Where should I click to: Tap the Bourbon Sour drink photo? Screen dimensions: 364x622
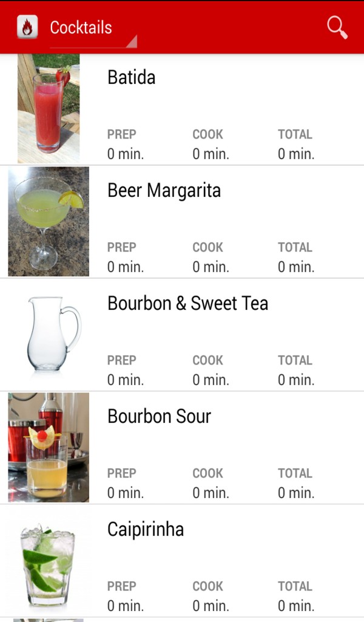pyautogui.click(x=49, y=447)
